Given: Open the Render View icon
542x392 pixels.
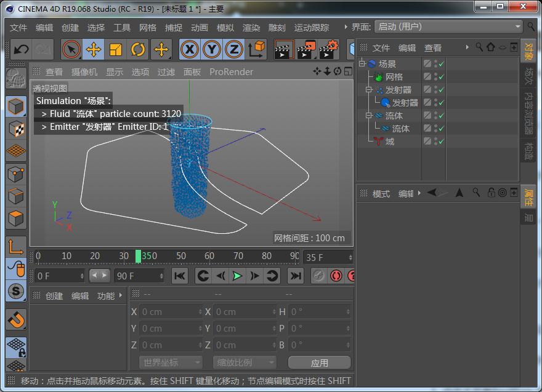Looking at the screenshot, I should [x=285, y=49].
